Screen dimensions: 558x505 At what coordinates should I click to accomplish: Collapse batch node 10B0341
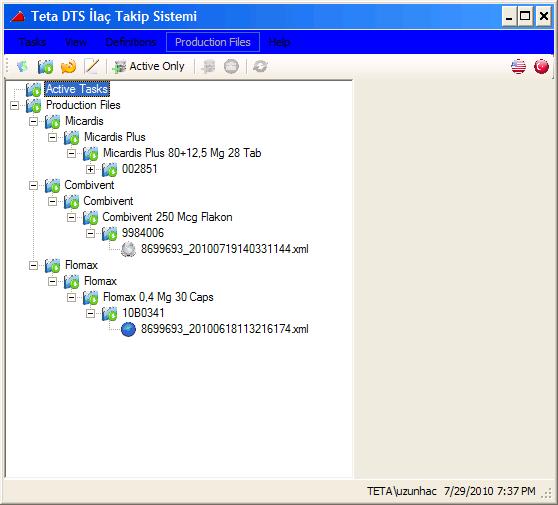[x=90, y=314]
